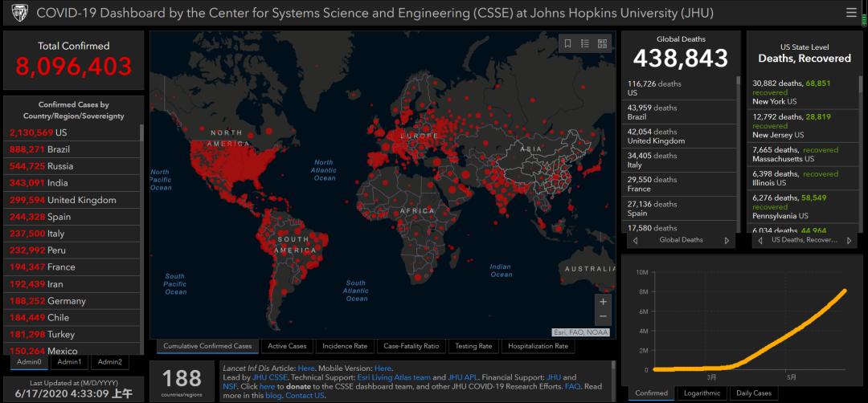The image size is (868, 403).
Task: Select the New Jersey US deaths entry
Action: point(803,125)
